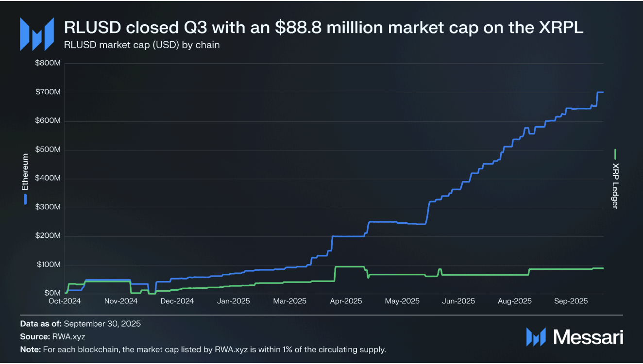The image size is (643, 364).
Task: Click the chart title about RLUSD Q3
Action: click(324, 28)
